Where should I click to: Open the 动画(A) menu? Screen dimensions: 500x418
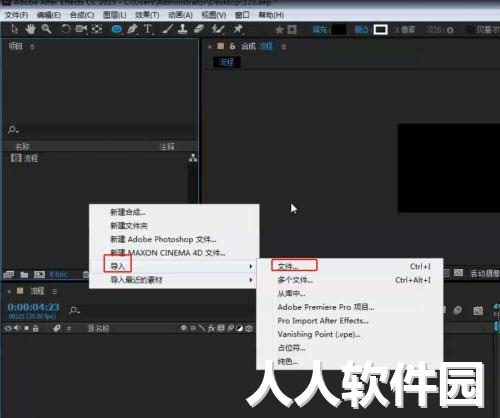pyautogui.click(x=180, y=15)
